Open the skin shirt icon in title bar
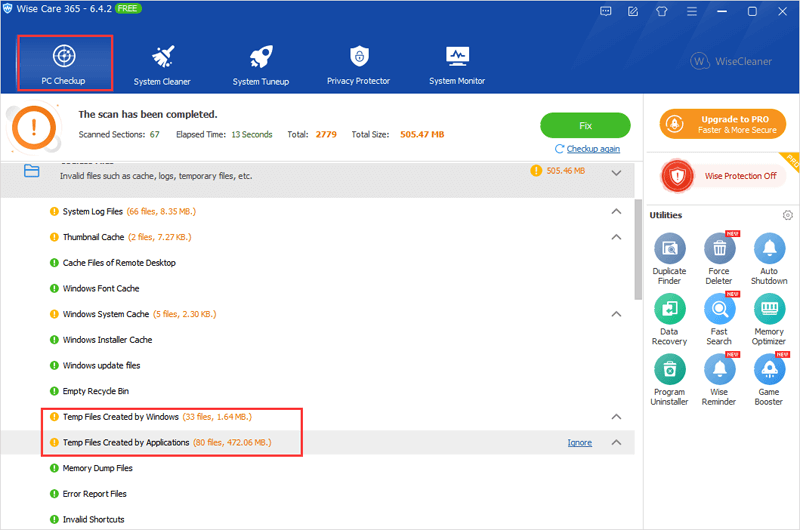The width and height of the screenshot is (800, 530). [x=662, y=11]
